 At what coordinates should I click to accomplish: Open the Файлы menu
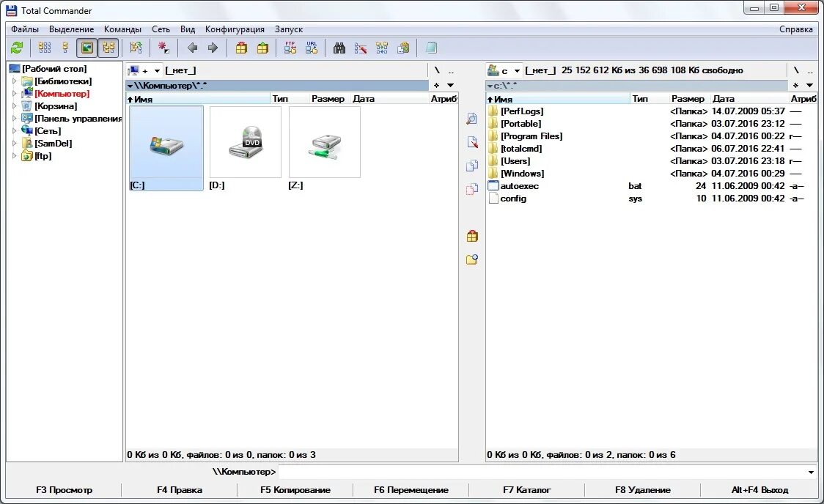point(25,29)
